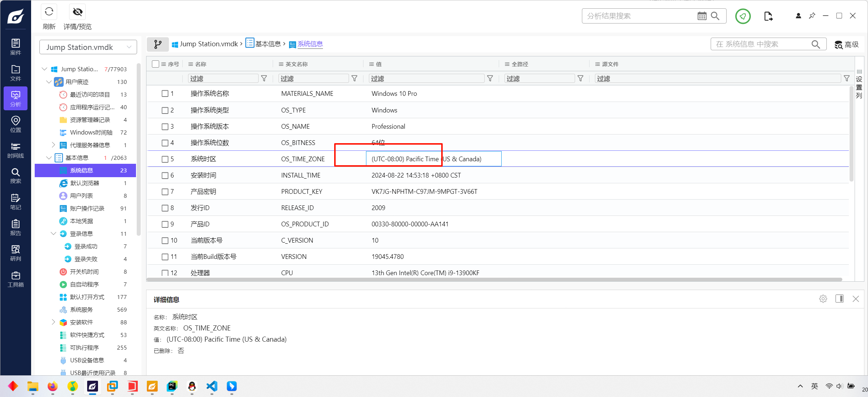Viewport: 868px width, 397px height.
Task: Open calendar icon in analysis search box
Action: pyautogui.click(x=702, y=16)
